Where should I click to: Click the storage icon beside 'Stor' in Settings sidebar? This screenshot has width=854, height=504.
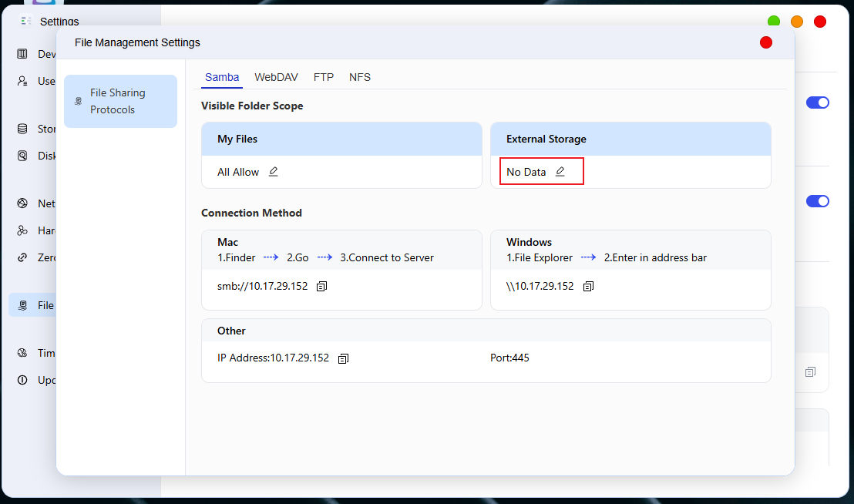(22, 129)
